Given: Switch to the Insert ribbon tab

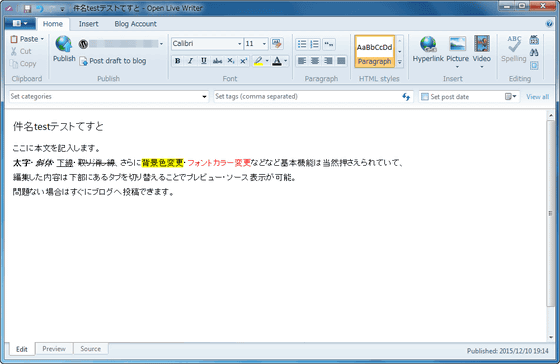Looking at the screenshot, I should click(x=88, y=24).
